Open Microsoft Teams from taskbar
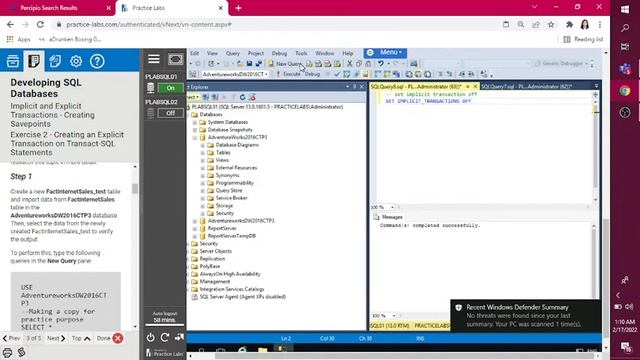The image size is (640, 360). coord(625,69)
